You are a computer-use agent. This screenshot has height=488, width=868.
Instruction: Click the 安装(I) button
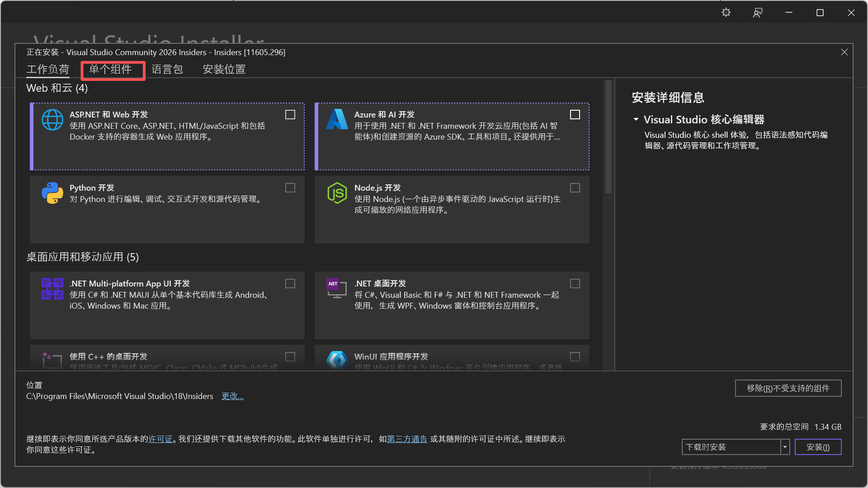point(818,447)
